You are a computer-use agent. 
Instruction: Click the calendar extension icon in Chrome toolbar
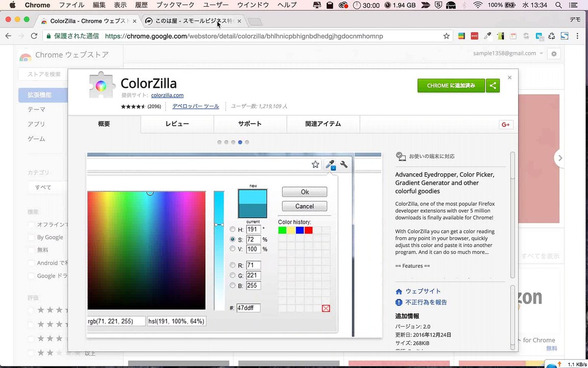click(x=512, y=36)
